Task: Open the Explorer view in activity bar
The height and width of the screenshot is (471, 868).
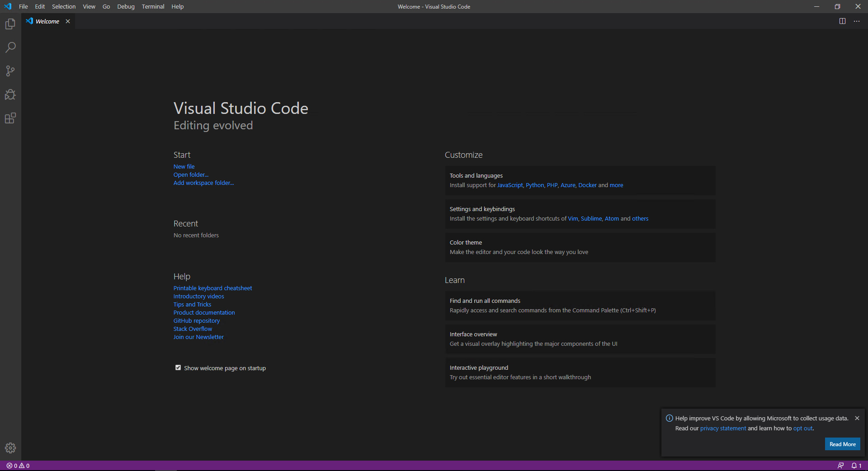Action: click(x=10, y=24)
